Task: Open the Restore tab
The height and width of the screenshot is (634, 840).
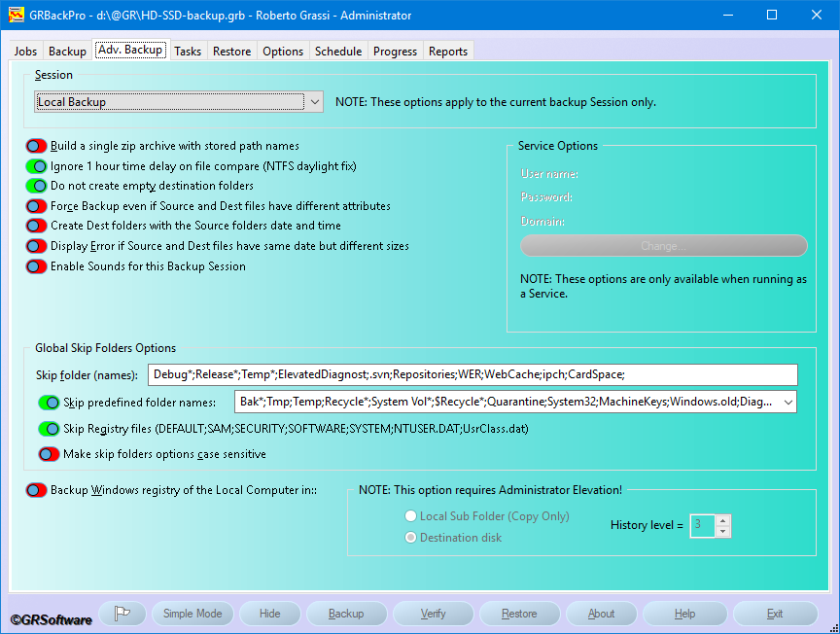Action: click(x=231, y=51)
